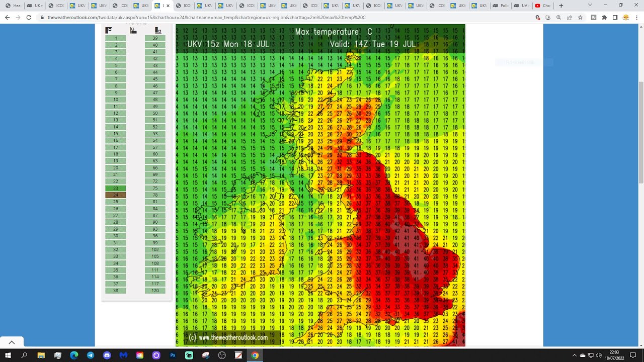Open volume control in system tray
This screenshot has width=644, height=362.
tap(598, 355)
